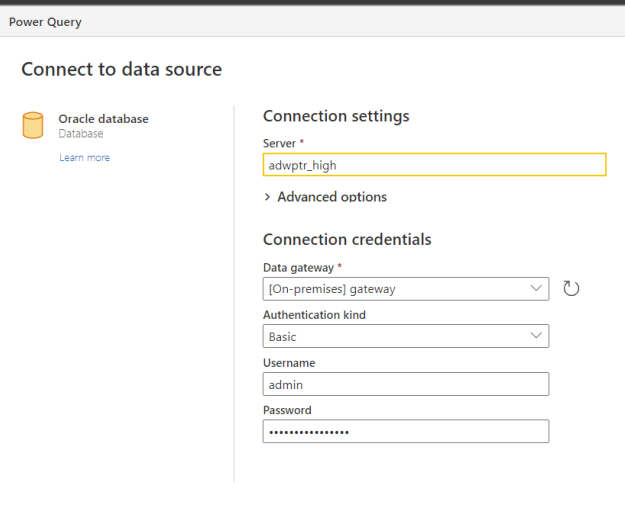Click the Connection credentials heading
The image size is (625, 506).
coord(346,240)
